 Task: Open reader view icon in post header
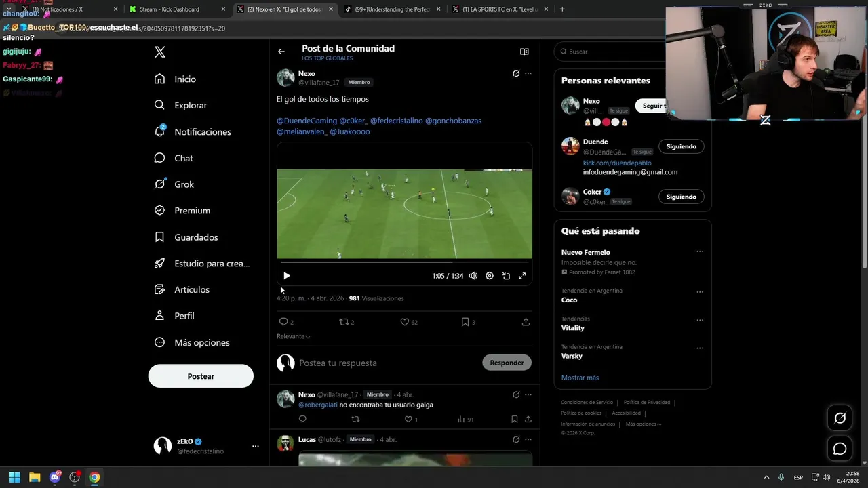(x=524, y=52)
